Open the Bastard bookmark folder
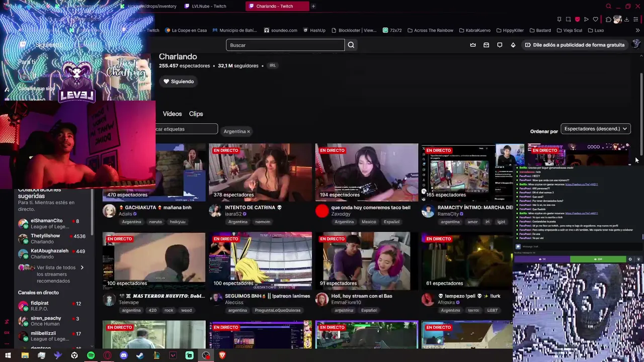The image size is (644, 362). click(x=539, y=30)
